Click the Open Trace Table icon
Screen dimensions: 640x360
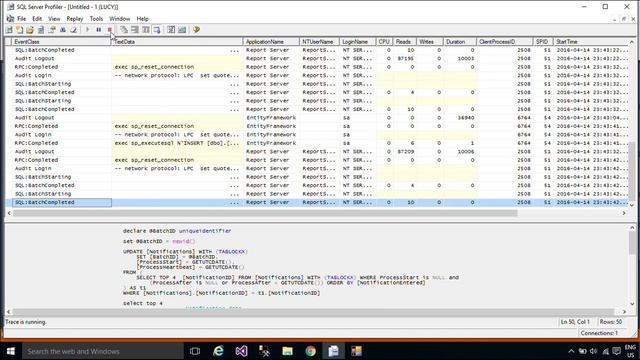41,30
